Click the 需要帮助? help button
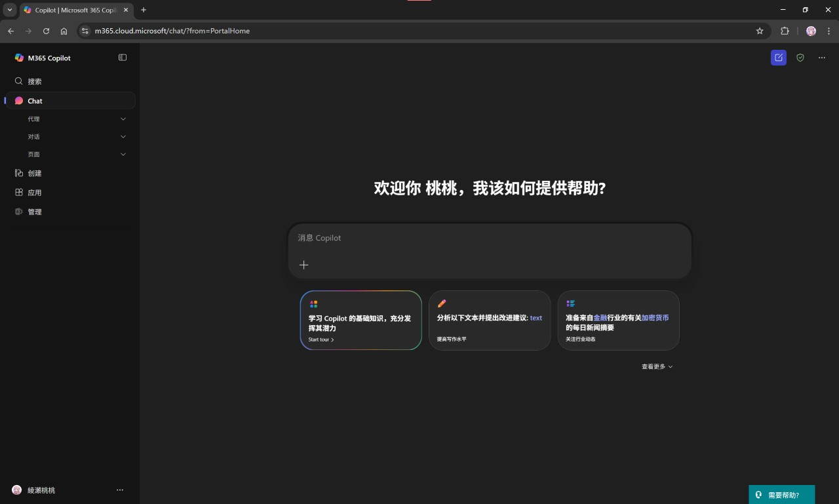839x504 pixels. (782, 495)
